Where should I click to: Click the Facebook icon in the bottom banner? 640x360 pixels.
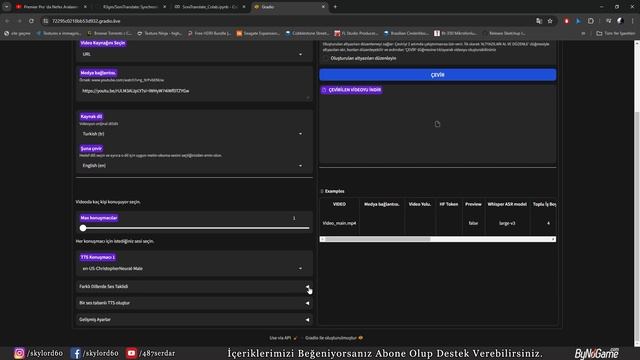[x=76, y=353]
